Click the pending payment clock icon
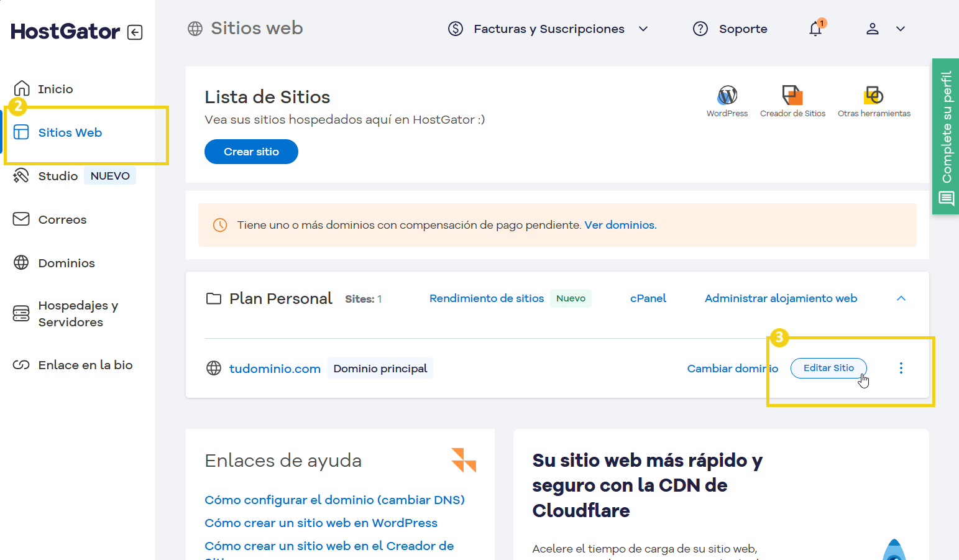Screen dimensions: 959x560 220,225
